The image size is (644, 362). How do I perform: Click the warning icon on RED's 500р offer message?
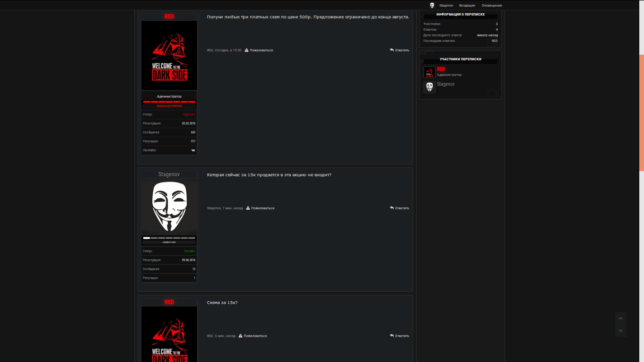tap(246, 50)
